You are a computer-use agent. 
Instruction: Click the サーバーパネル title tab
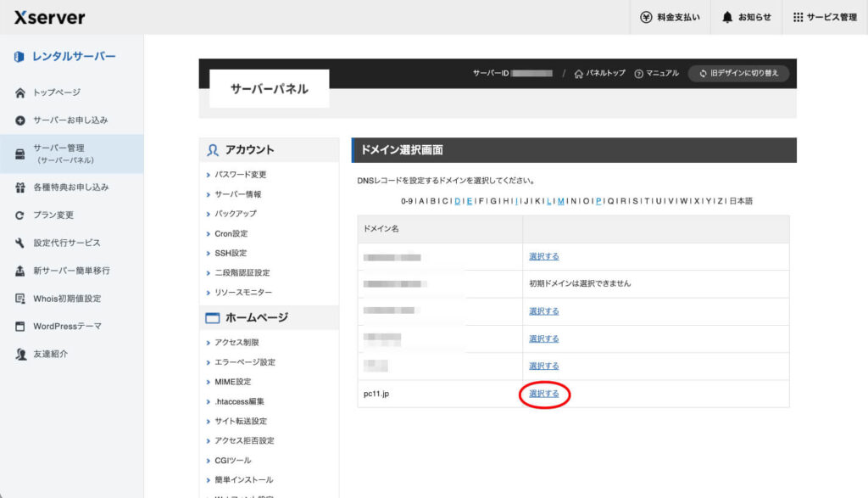click(269, 88)
